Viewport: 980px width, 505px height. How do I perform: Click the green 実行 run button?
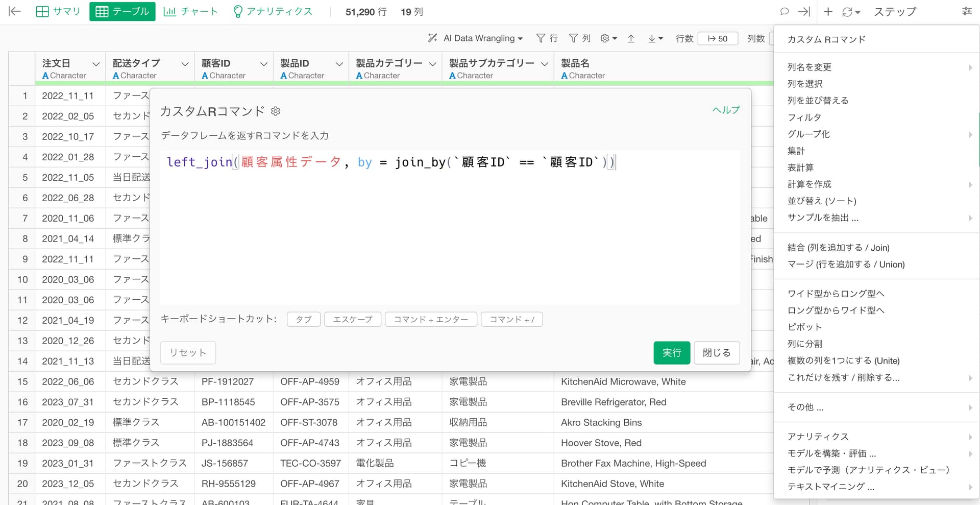click(x=672, y=353)
